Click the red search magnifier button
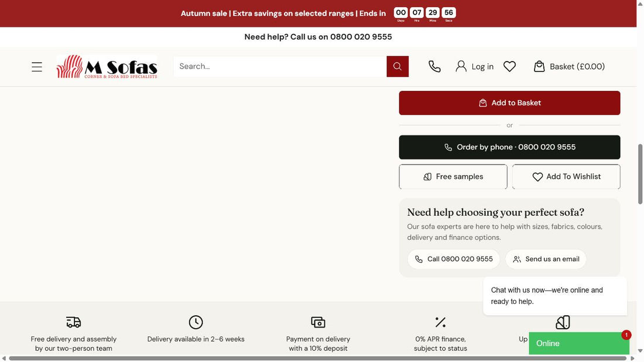Screen dimensions: 644x362 397,67
